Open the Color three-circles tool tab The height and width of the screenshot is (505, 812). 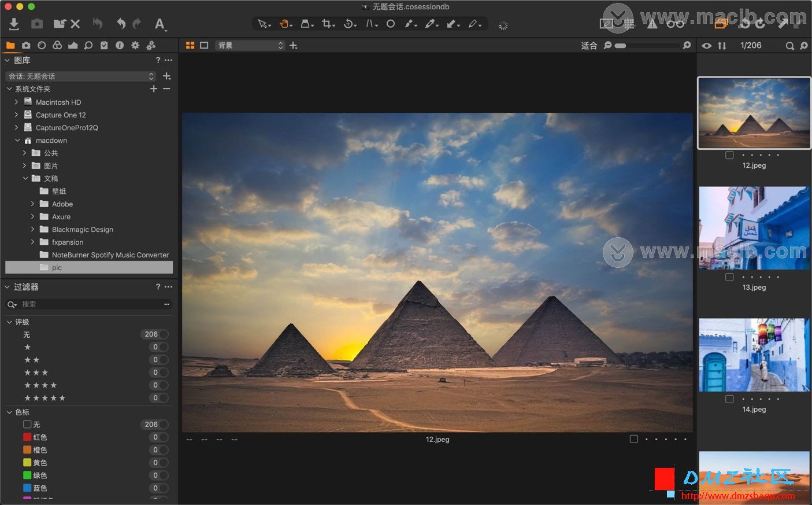[57, 45]
